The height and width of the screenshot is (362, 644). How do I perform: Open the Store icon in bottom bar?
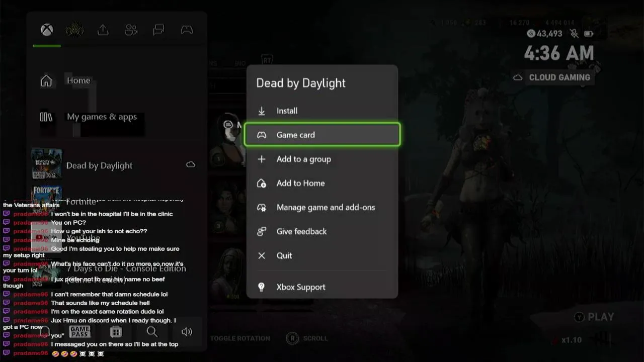click(x=116, y=332)
